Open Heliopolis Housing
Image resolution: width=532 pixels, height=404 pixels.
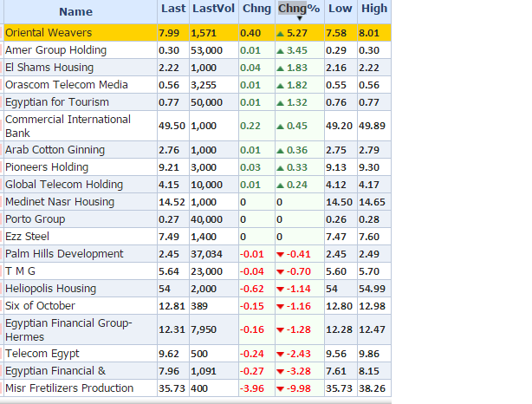(x=51, y=288)
